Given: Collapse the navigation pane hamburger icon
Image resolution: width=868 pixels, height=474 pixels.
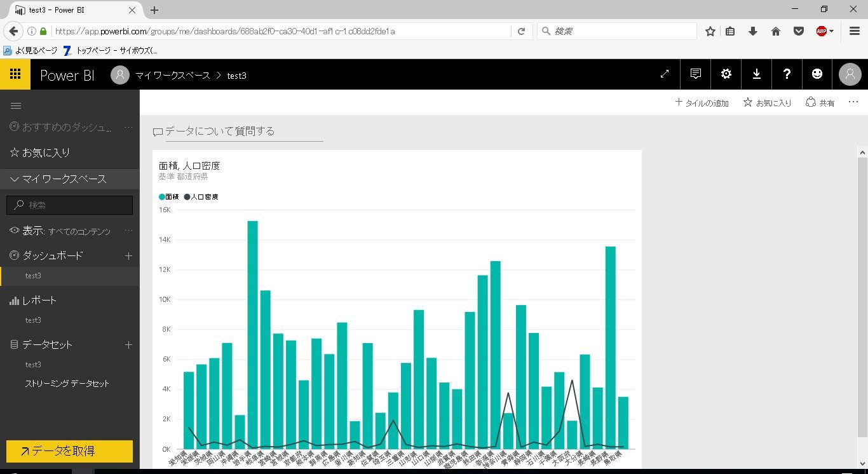Looking at the screenshot, I should coord(16,106).
